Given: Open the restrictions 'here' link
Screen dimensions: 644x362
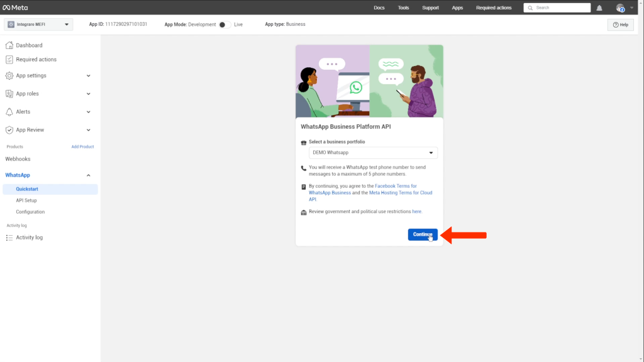Looking at the screenshot, I should [x=416, y=212].
